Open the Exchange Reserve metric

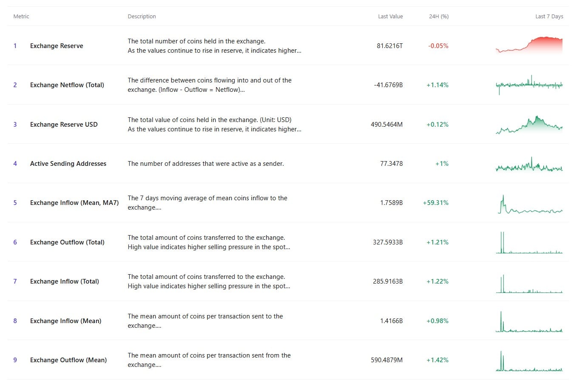coord(57,45)
